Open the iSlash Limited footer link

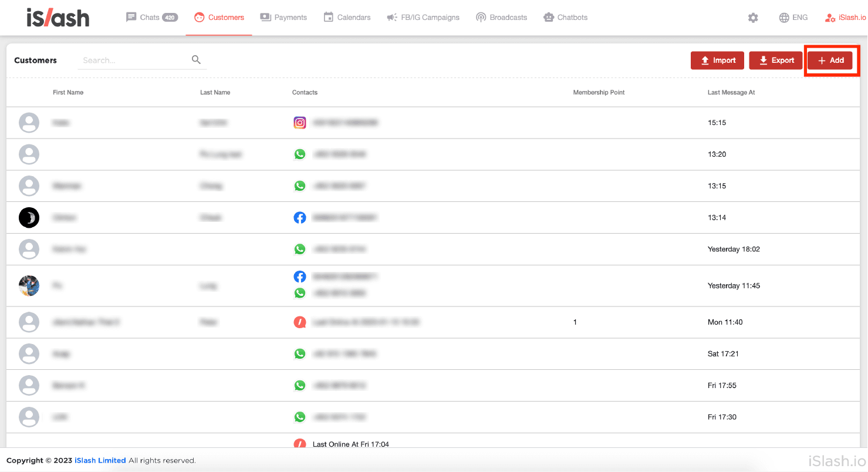click(100, 461)
